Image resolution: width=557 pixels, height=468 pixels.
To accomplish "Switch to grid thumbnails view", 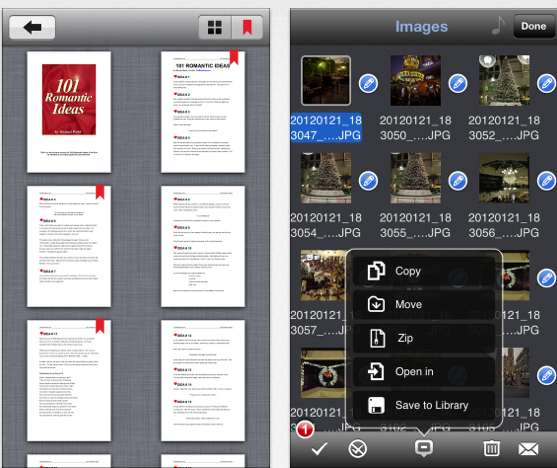I will tap(215, 27).
